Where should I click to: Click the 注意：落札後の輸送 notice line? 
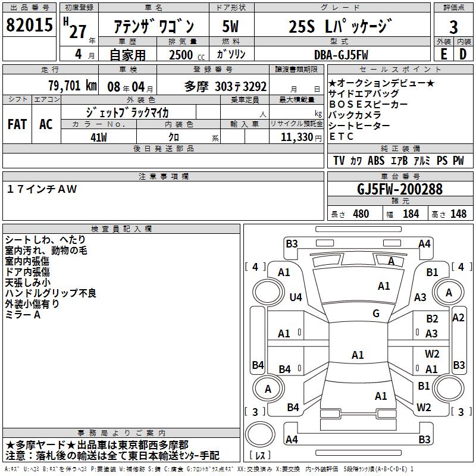click(x=112, y=456)
